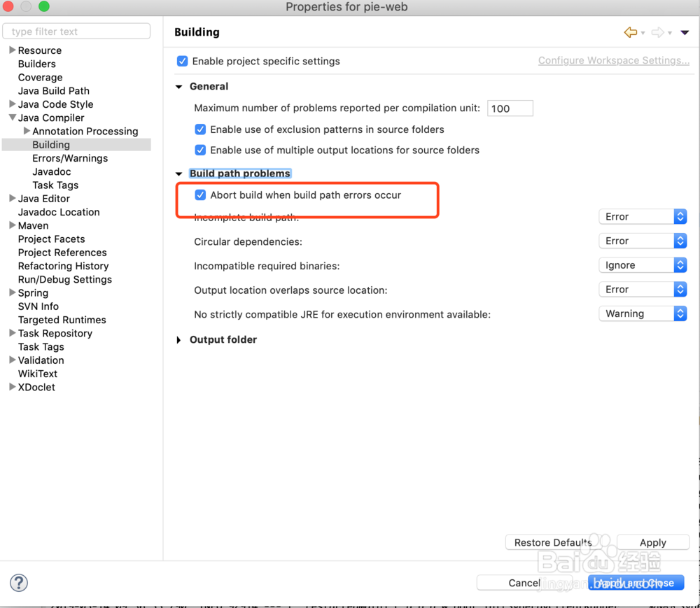Click the Restore Defaults button
The height and width of the screenshot is (608, 700).
tap(553, 542)
